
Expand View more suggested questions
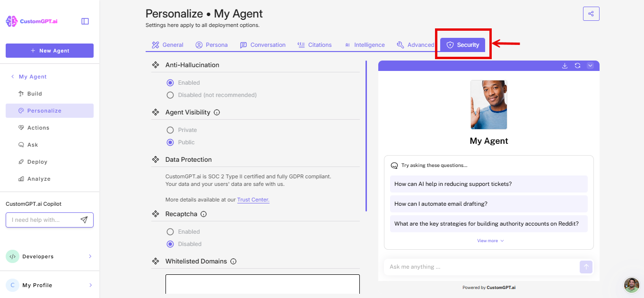coord(490,241)
